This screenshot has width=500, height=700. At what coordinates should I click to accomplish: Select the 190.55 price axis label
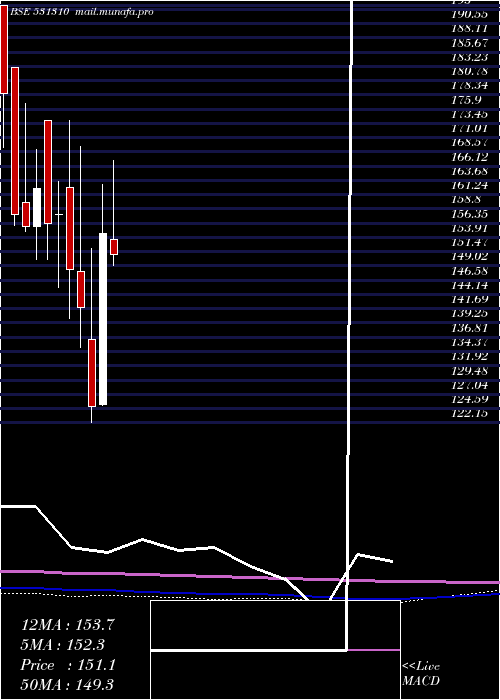pyautogui.click(x=469, y=14)
